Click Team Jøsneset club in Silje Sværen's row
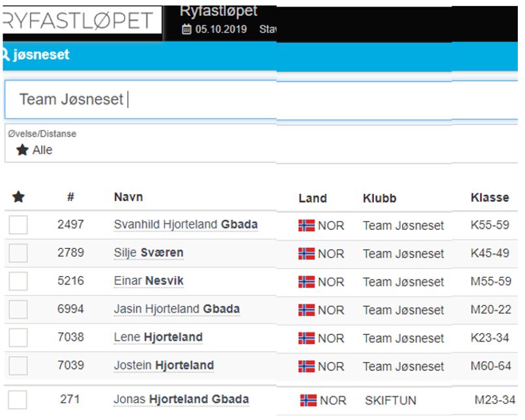Screen dimensions: 525x420 click(x=403, y=253)
